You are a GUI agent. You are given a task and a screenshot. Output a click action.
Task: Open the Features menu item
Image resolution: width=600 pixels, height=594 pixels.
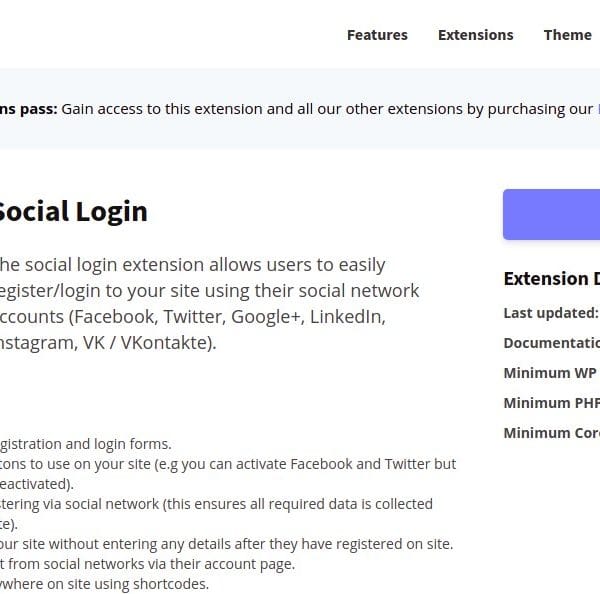(x=377, y=35)
